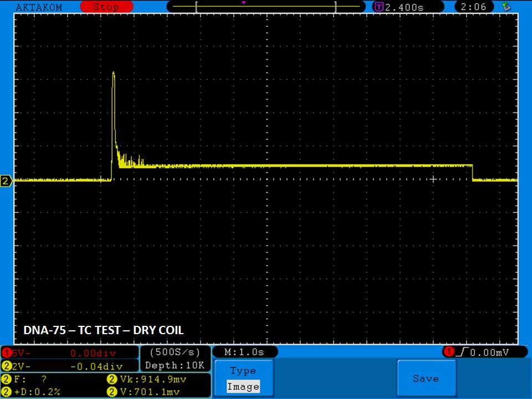Click the purple T trigger icon
532x399 pixels.
[378, 7]
